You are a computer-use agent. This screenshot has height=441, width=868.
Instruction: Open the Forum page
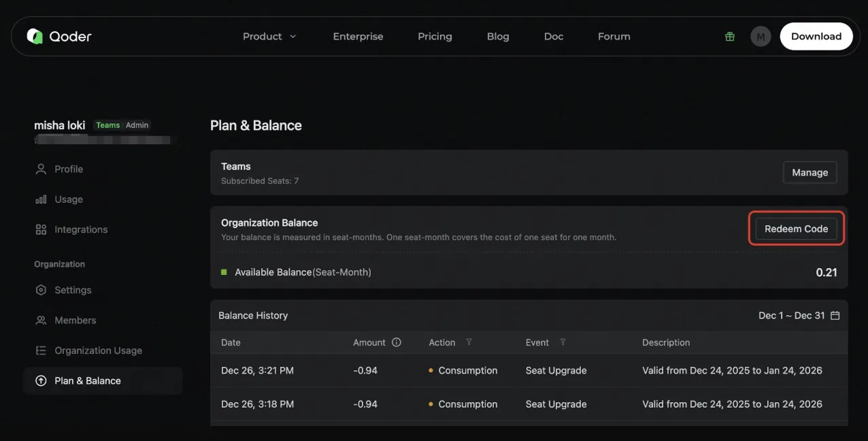point(614,37)
